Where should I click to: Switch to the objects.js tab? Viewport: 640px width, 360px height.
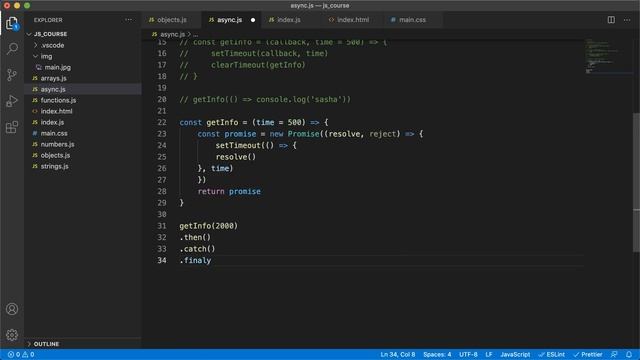[171, 20]
